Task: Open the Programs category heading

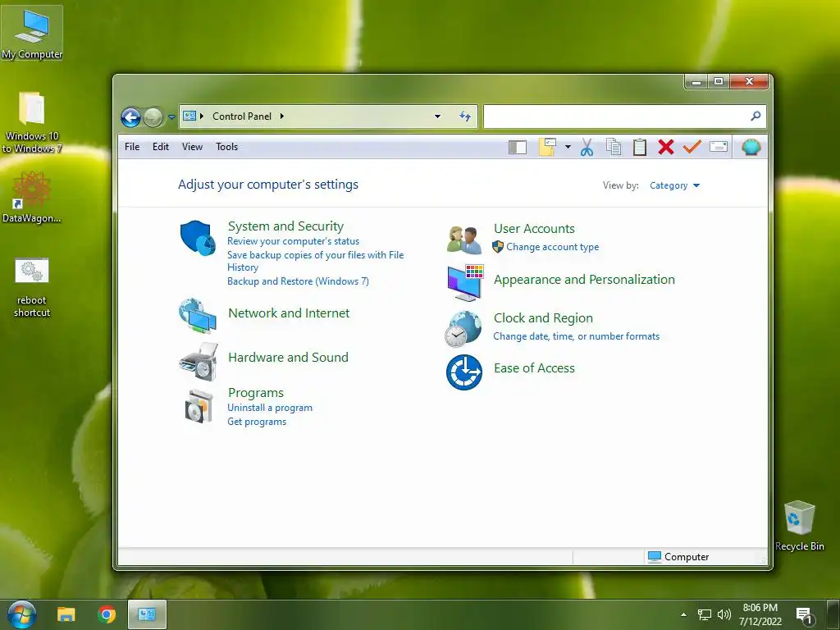Action: pos(256,393)
